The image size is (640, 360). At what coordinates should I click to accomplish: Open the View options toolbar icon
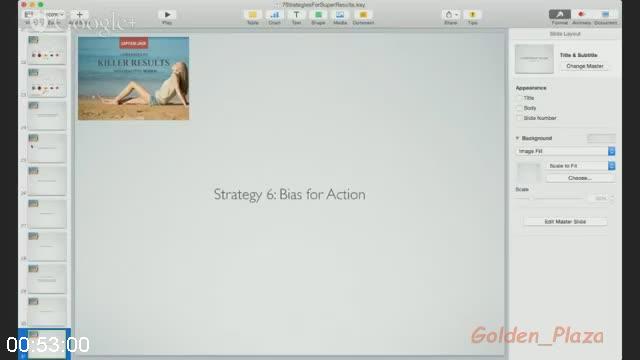click(x=29, y=15)
